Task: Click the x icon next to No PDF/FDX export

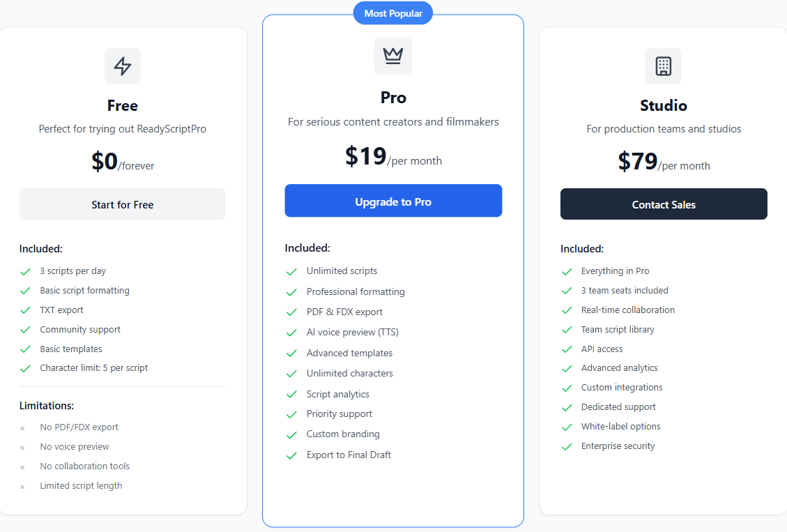Action: tap(22, 427)
